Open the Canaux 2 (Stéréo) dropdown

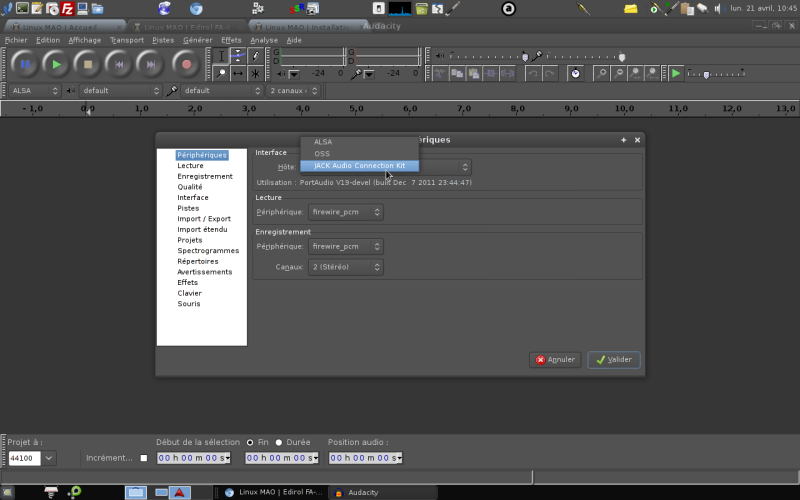coord(345,267)
